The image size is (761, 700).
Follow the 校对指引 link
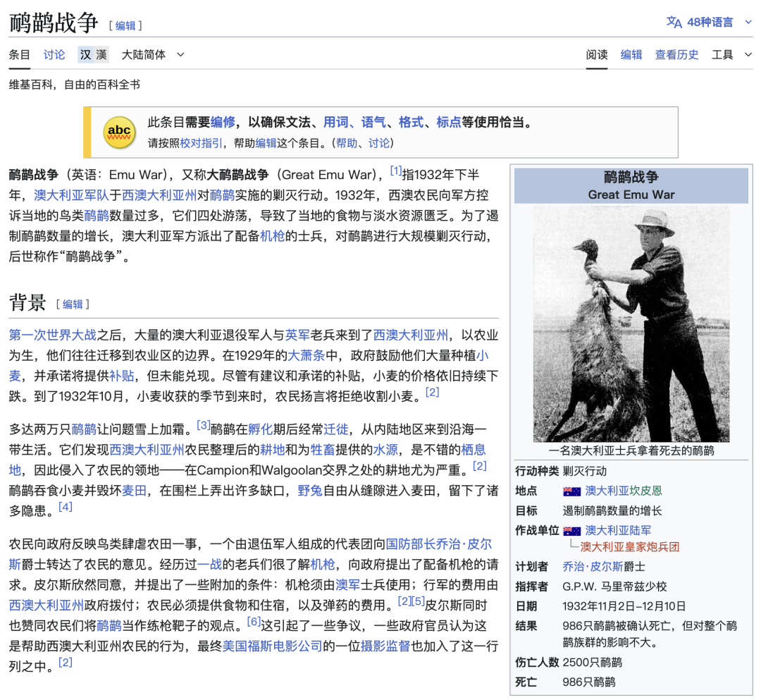coord(201,143)
